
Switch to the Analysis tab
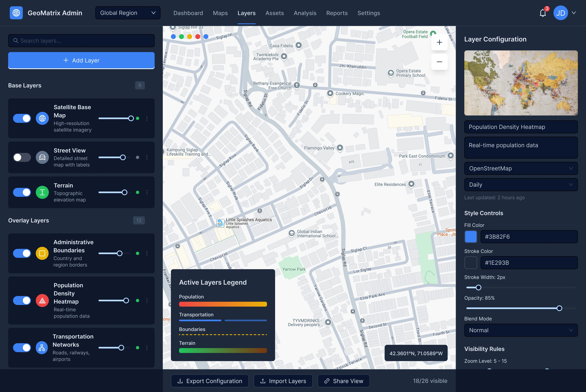[x=305, y=13]
